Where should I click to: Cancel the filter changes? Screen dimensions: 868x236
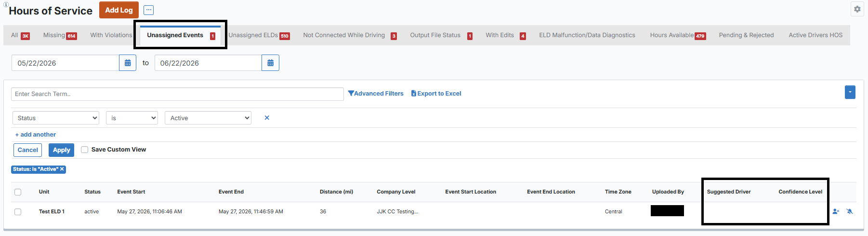pos(27,150)
